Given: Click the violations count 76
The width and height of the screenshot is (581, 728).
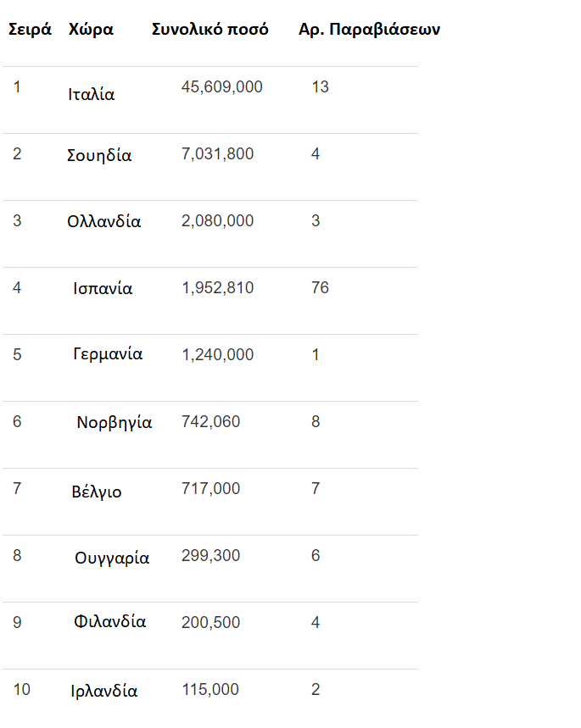Looking at the screenshot, I should pos(321,288).
